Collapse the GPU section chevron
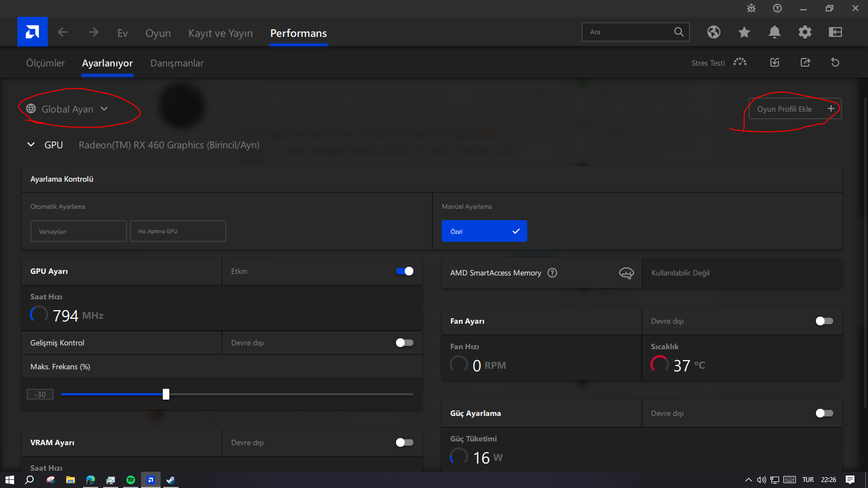Image resolution: width=868 pixels, height=488 pixels. (x=31, y=145)
